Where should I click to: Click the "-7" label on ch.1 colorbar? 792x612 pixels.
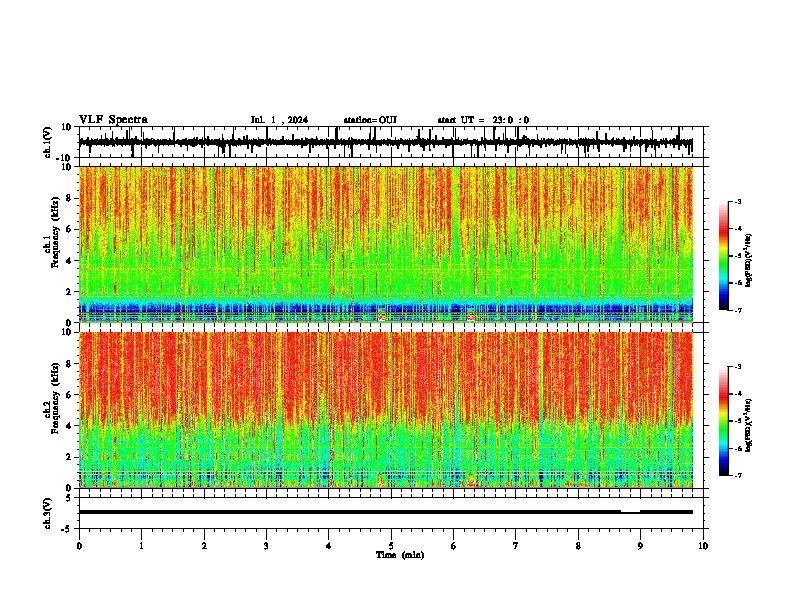(x=737, y=310)
